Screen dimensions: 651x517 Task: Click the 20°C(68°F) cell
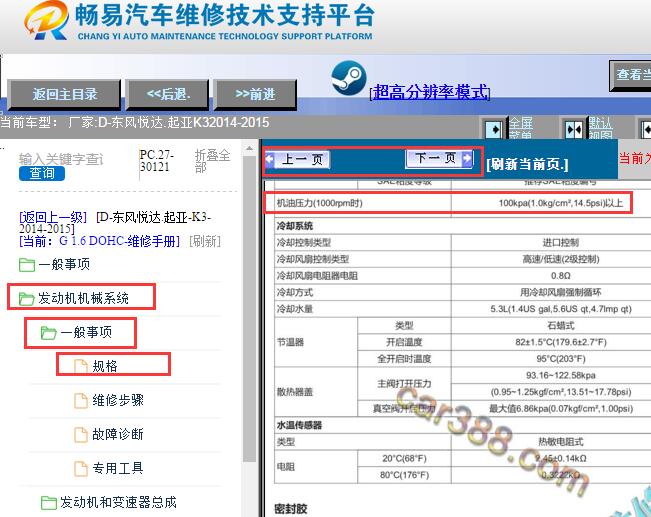pyautogui.click(x=404, y=458)
